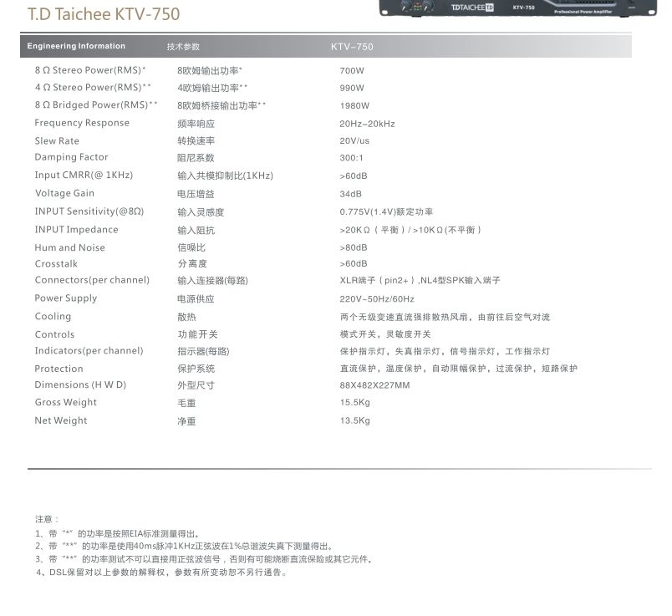Click the left volume knob on the amplifier

pos(404,5)
